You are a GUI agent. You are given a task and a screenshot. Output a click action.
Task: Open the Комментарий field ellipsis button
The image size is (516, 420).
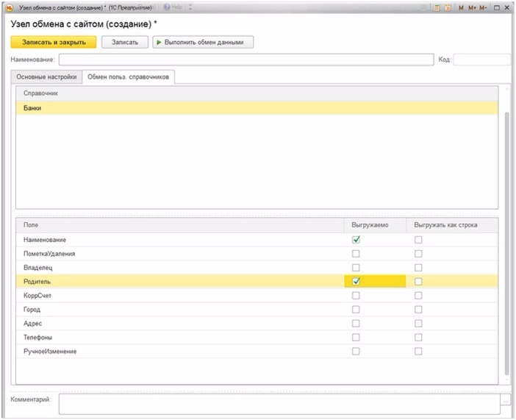(505, 400)
